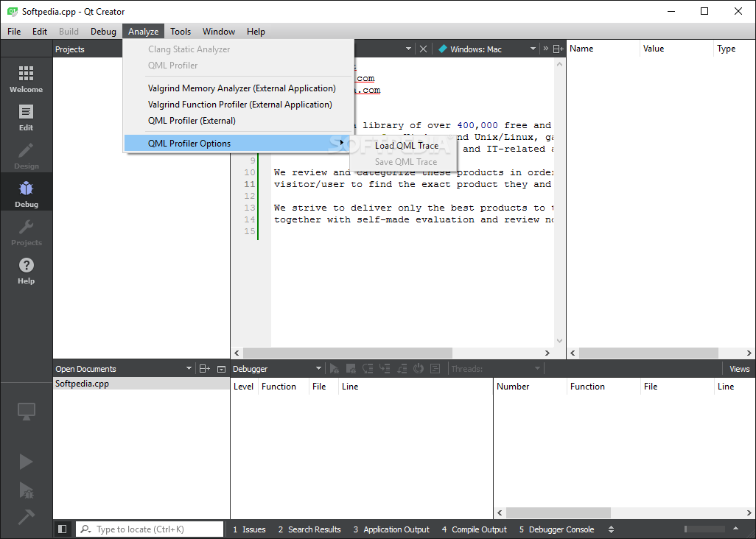Click debugger Step Into icon
Image resolution: width=756 pixels, height=539 pixels.
click(x=385, y=369)
